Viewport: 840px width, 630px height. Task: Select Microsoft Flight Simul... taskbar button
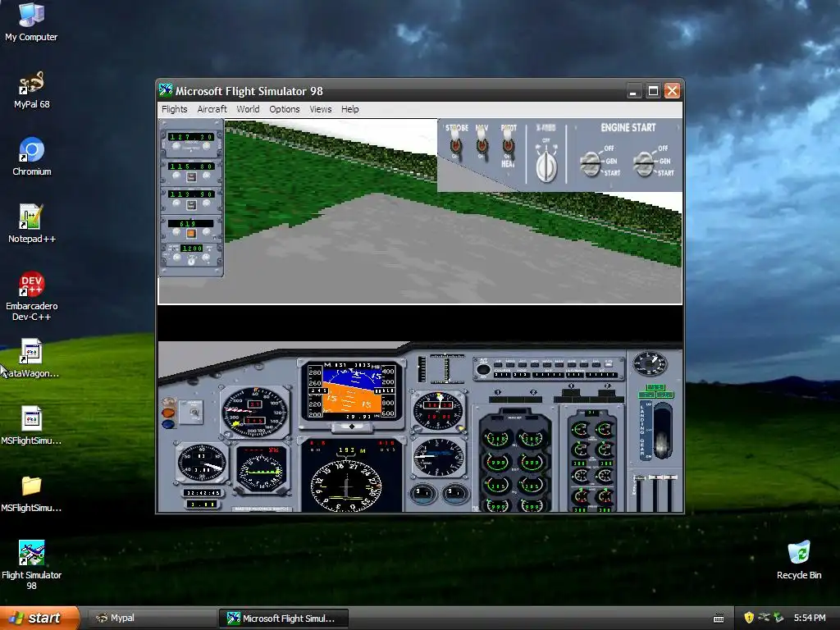click(x=283, y=619)
